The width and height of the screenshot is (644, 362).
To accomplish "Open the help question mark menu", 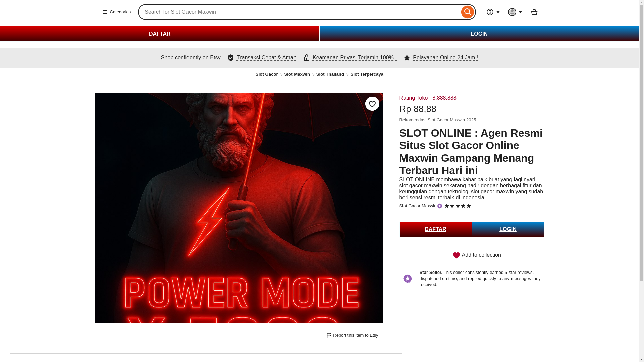I will coord(493,12).
